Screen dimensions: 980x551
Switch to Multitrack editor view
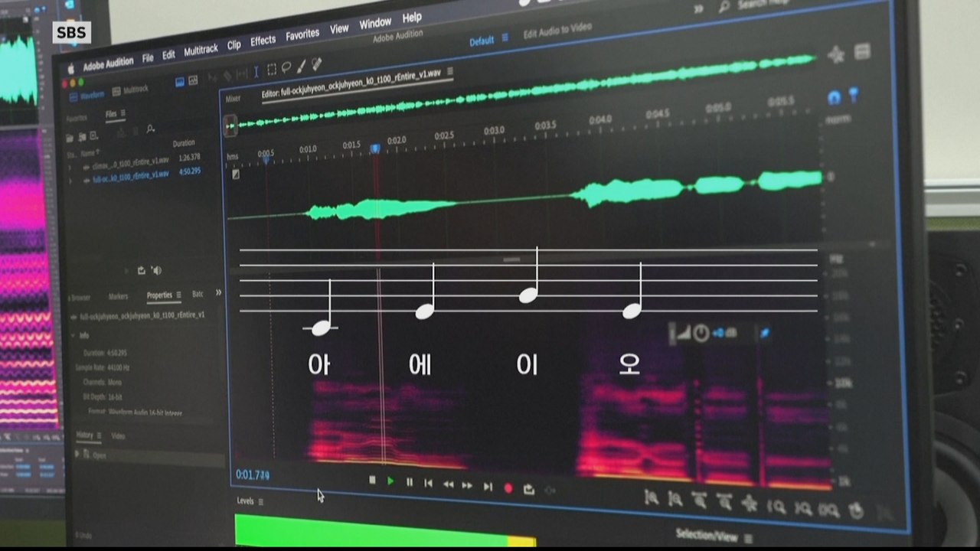(x=131, y=90)
